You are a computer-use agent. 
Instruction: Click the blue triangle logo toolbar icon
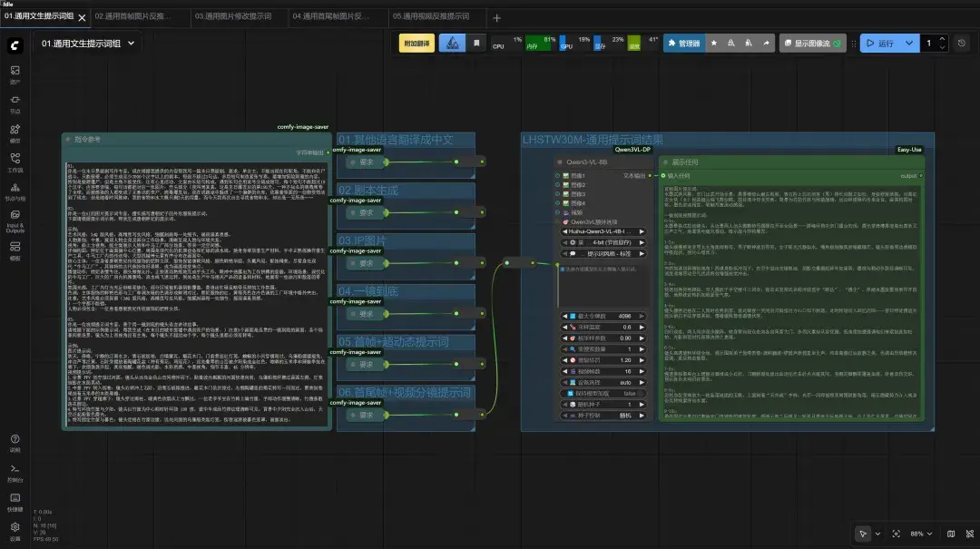click(x=453, y=44)
